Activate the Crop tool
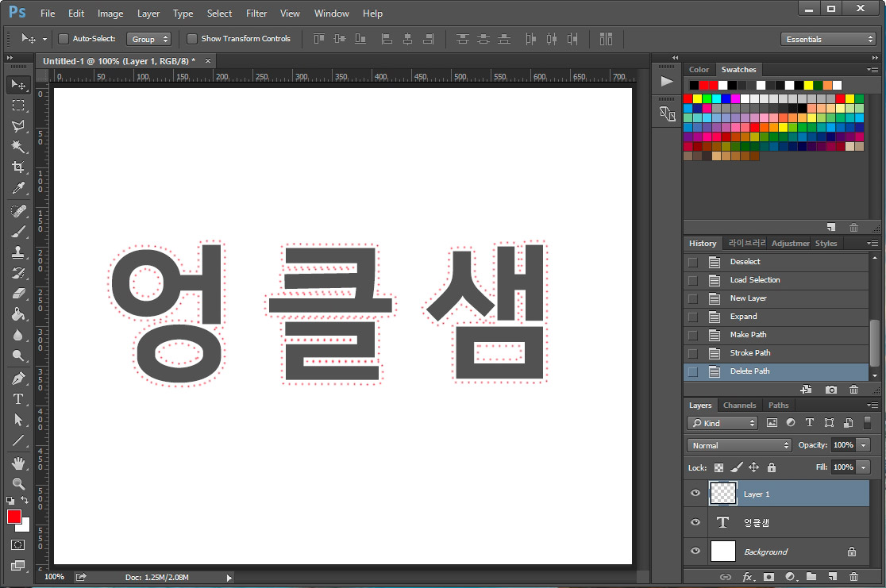This screenshot has width=886, height=588. click(18, 167)
